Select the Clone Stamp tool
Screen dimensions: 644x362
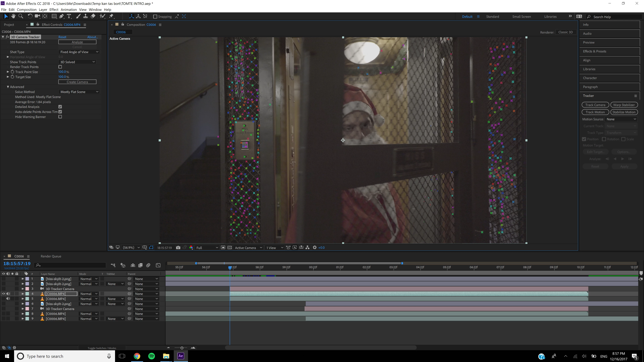point(85,16)
